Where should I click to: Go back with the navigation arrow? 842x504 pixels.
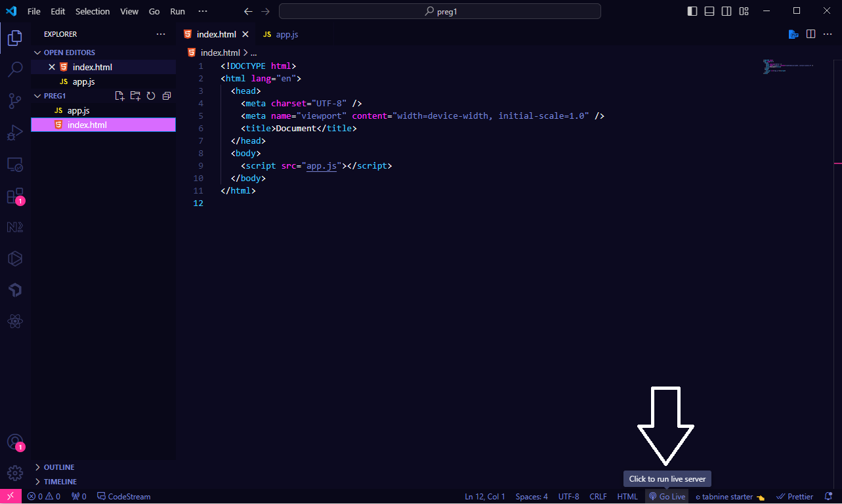[247, 11]
